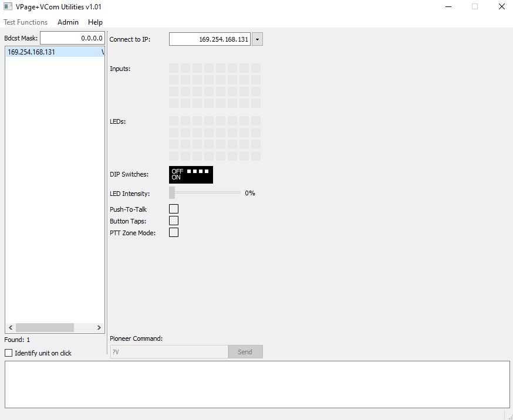Expand the Connect to IP dropdown arrow
The height and width of the screenshot is (420, 513).
257,39
